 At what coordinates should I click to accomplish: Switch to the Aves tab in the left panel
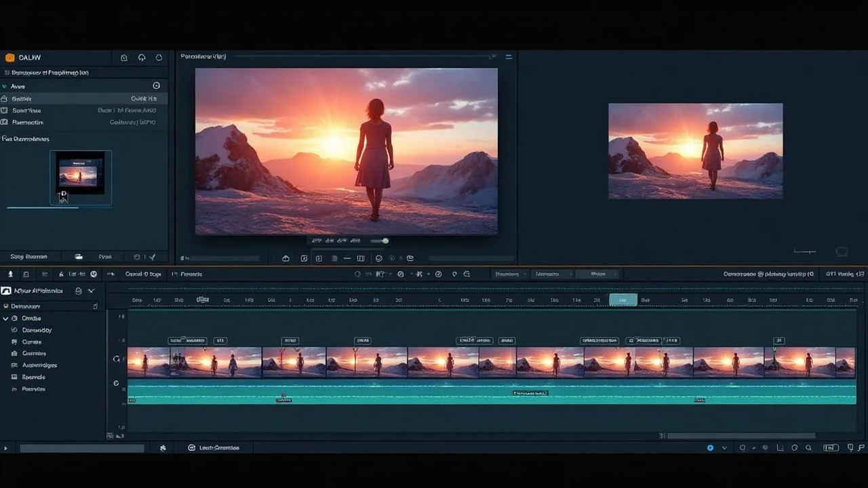[x=18, y=86]
